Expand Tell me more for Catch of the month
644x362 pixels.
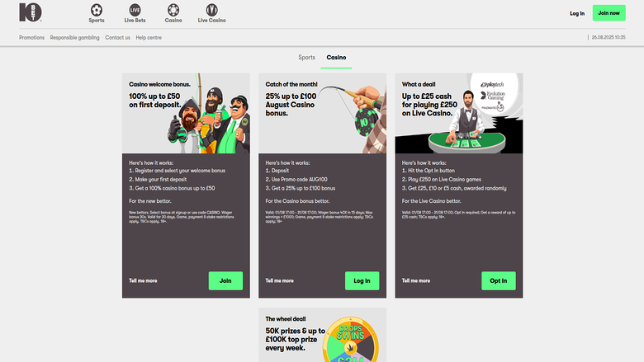coord(279,280)
